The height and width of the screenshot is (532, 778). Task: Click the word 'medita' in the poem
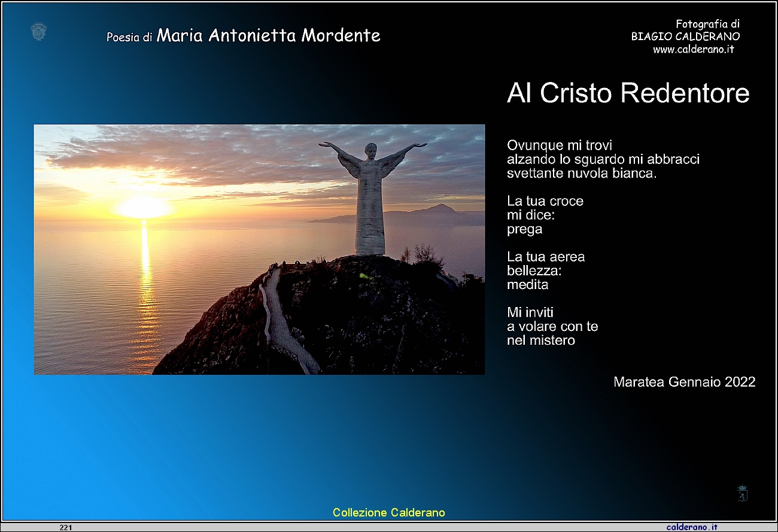(528, 285)
